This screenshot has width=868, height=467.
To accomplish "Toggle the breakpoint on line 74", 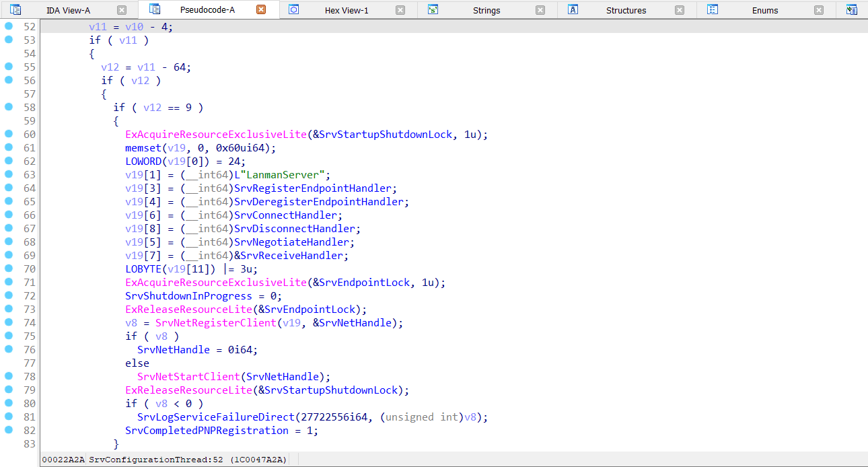I will pyautogui.click(x=7, y=323).
